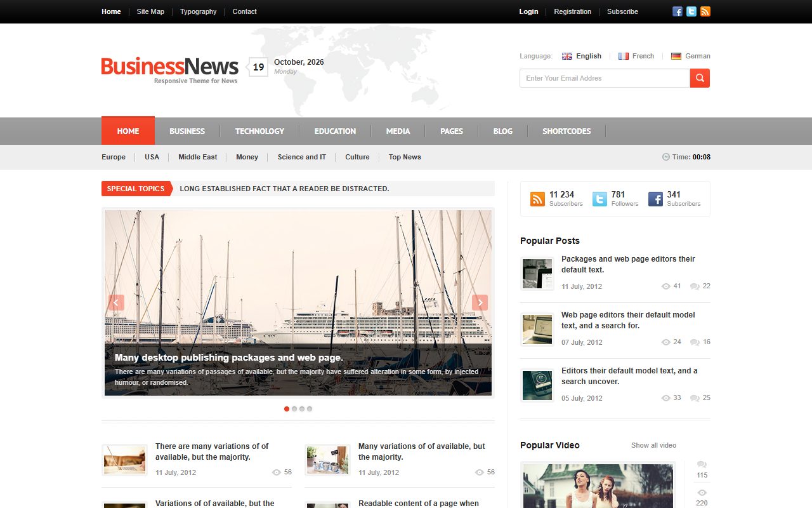
Task: Open the 'Many desktop publishing packages' slide headline
Action: point(229,358)
